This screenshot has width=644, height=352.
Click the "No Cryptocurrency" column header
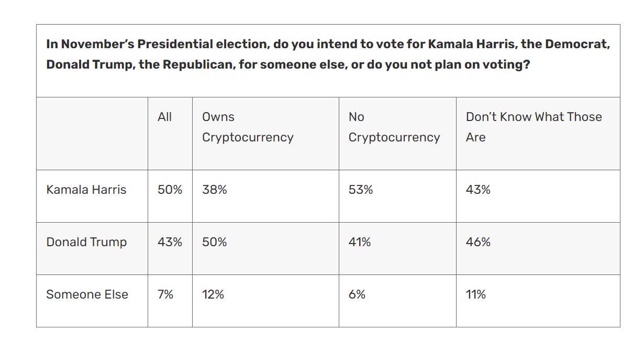click(394, 127)
